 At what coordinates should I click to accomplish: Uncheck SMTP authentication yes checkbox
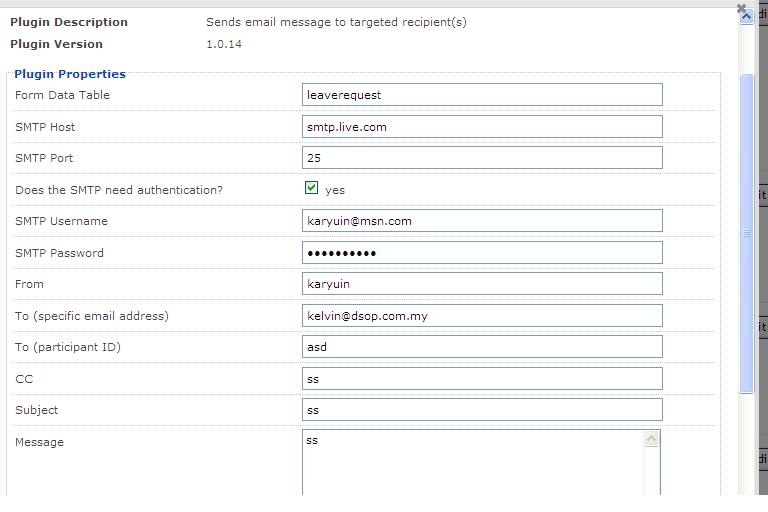pos(312,188)
